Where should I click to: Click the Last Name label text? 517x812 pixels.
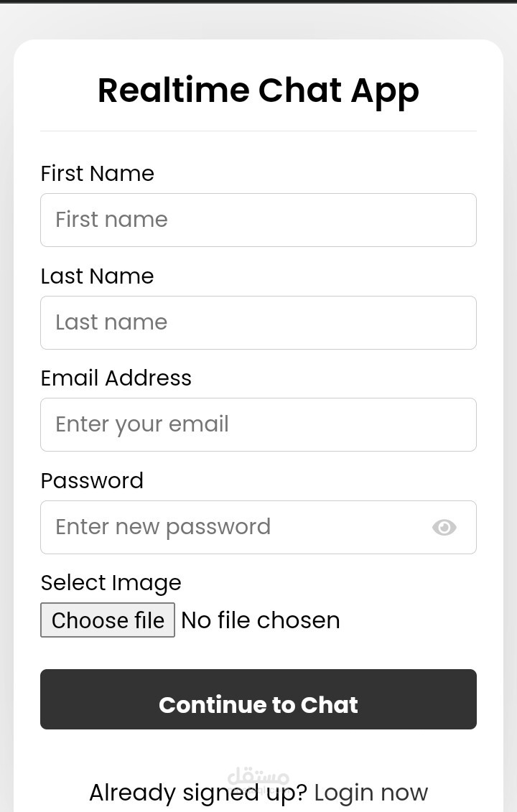(x=97, y=276)
